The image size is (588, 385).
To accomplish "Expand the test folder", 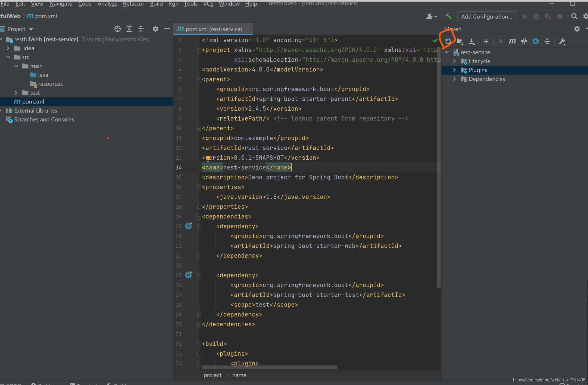I will click(16, 93).
